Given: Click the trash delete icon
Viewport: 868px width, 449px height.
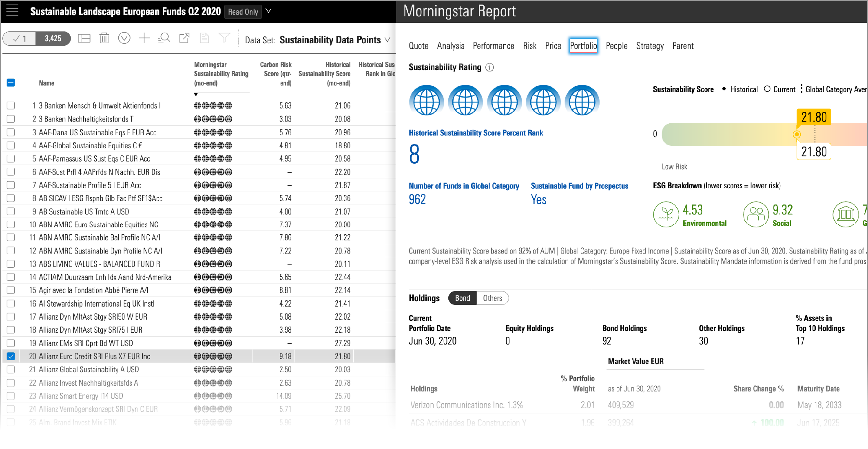Looking at the screenshot, I should click(104, 38).
